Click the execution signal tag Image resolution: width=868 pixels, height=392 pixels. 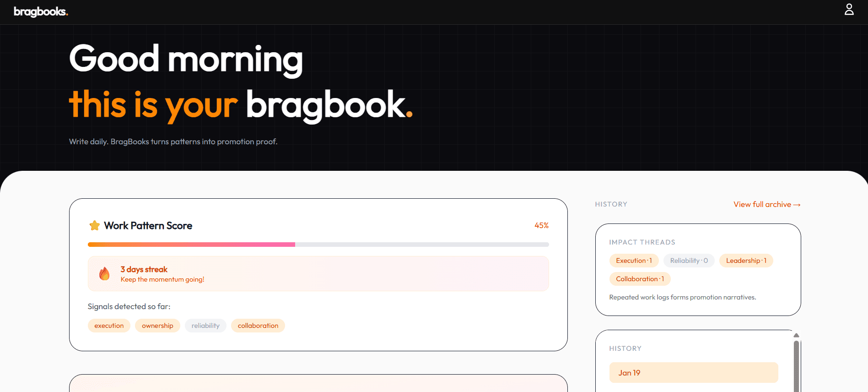pos(109,326)
